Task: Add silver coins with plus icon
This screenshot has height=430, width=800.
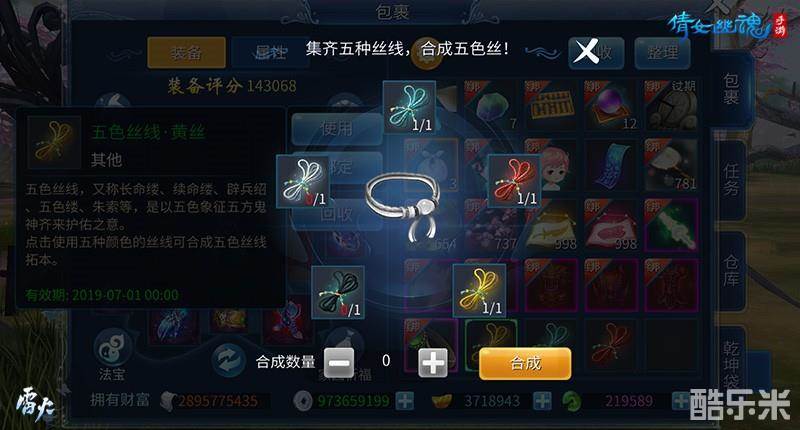Action: coord(405,401)
